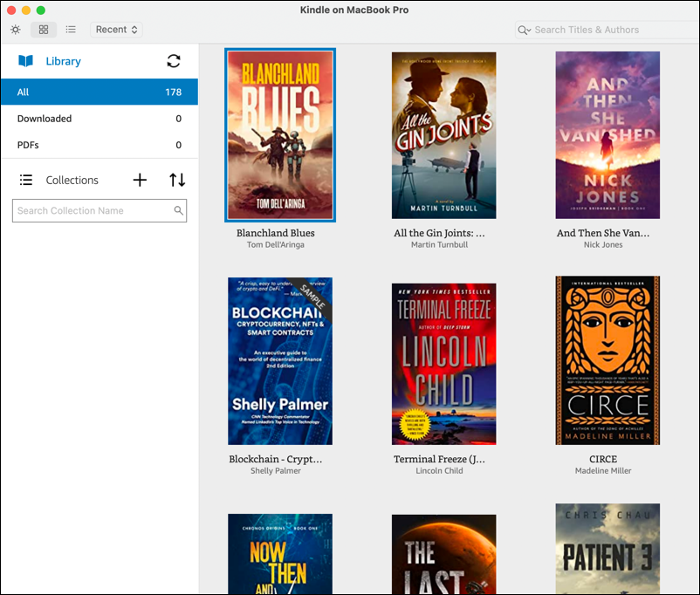Open the Blanchland Blues book cover
Screen dimensions: 700x595
(280, 135)
